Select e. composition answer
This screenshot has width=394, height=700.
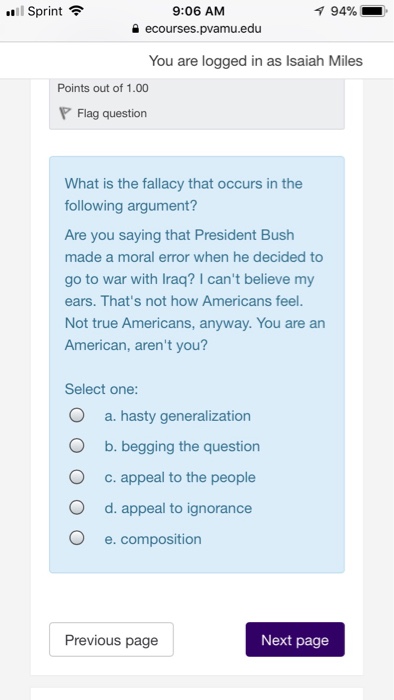pyautogui.click(x=77, y=539)
